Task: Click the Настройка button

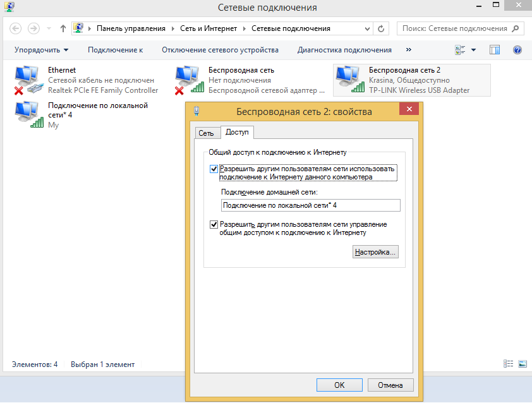Action: 375,252
